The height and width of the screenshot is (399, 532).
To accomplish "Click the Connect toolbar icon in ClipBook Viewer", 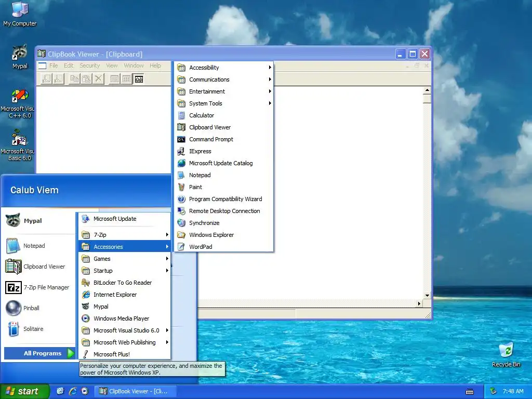I will click(x=46, y=79).
